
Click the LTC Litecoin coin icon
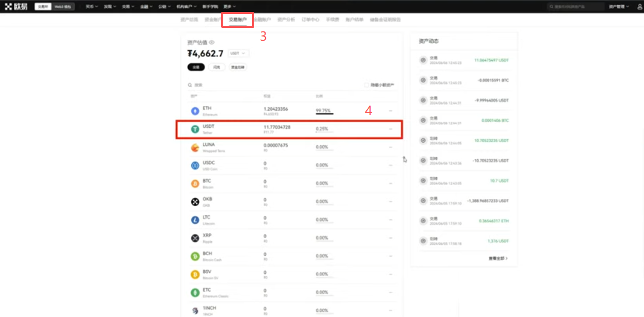(195, 220)
